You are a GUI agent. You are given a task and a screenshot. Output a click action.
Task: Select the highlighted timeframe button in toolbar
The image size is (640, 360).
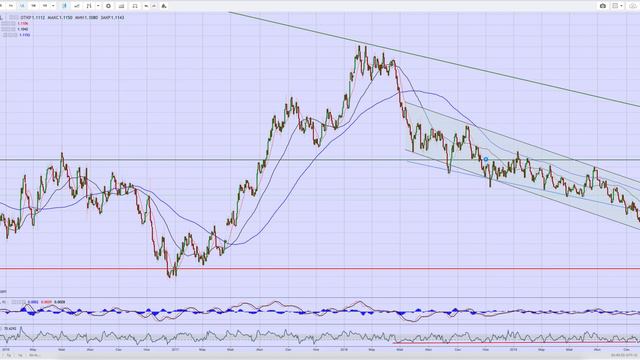pyautogui.click(x=22, y=6)
